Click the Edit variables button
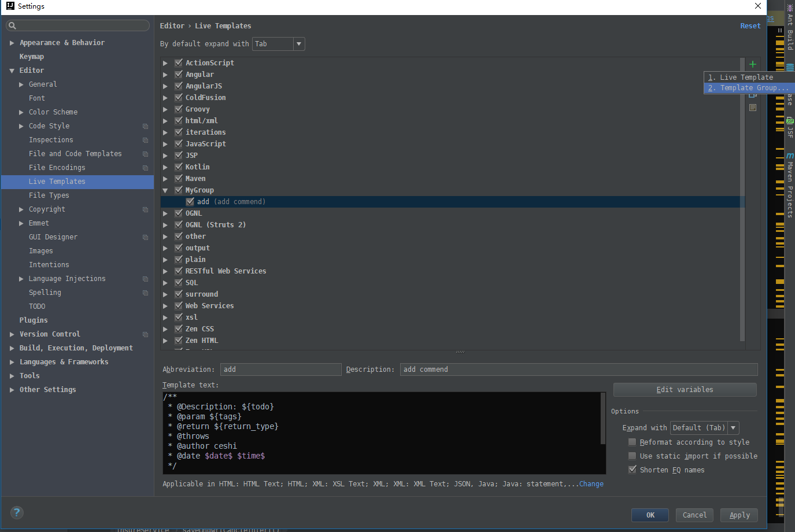Image resolution: width=795 pixels, height=532 pixels. (685, 390)
